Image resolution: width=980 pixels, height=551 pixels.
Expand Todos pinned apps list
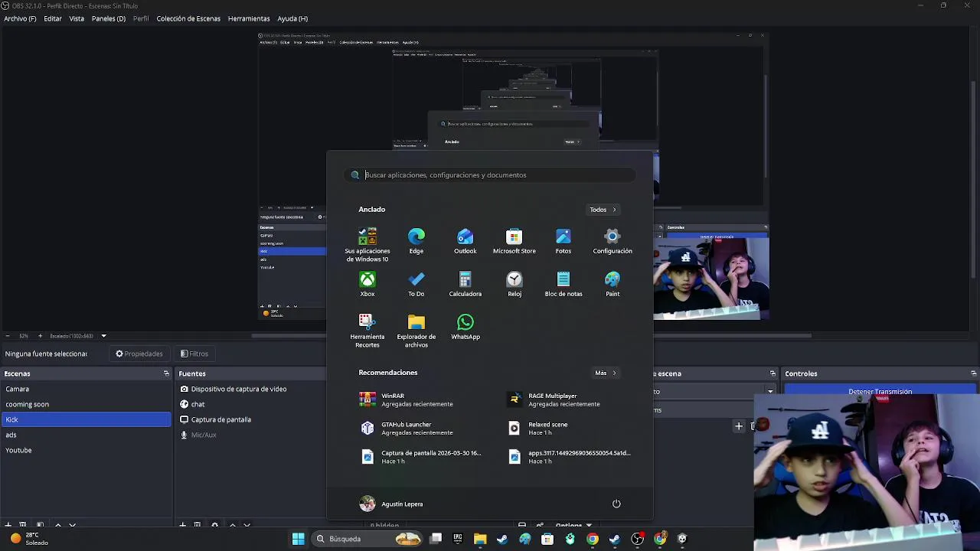tap(603, 210)
